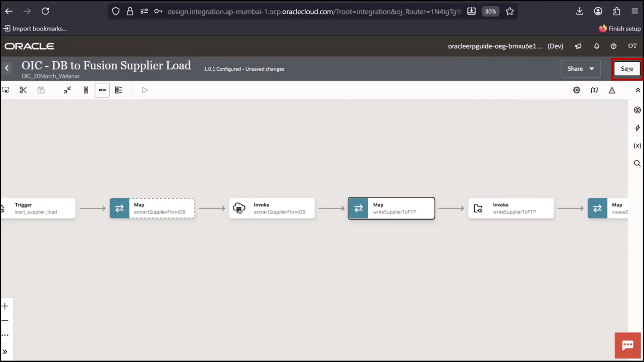Image resolution: width=644 pixels, height=362 pixels.
Task: Click the collapse arrows toolbar icon
Action: 67,90
